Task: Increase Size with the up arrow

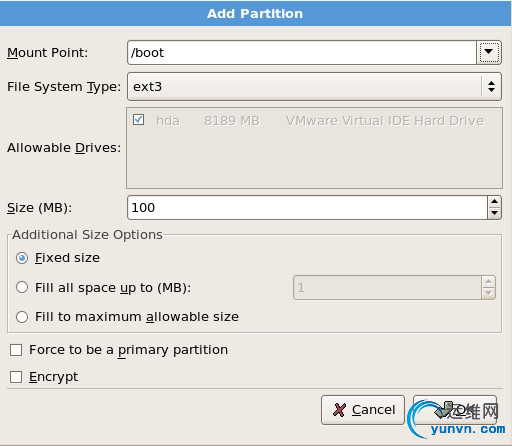Action: tap(494, 202)
